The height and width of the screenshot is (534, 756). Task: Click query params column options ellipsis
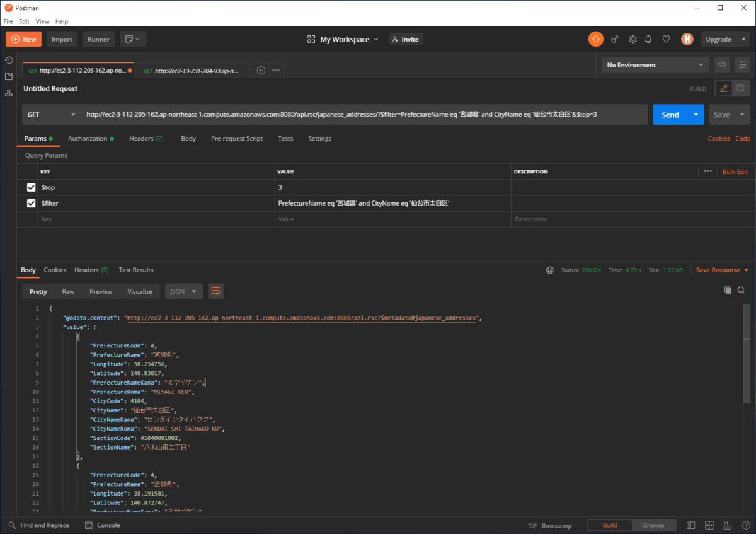(707, 171)
